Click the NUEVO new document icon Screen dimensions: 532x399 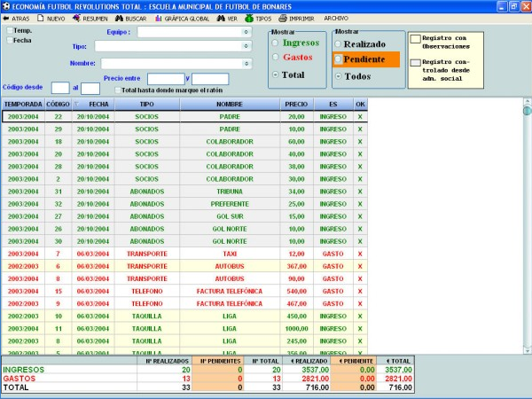(41, 18)
